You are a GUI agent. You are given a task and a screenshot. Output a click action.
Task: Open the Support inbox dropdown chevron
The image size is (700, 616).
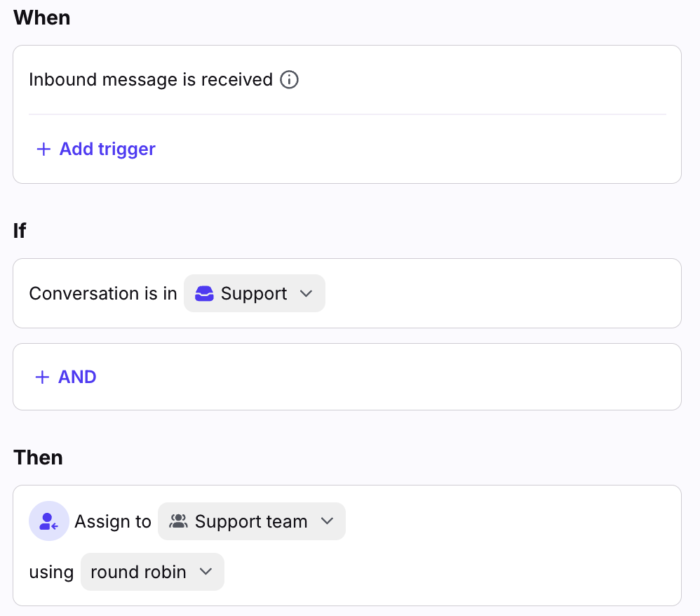pos(306,293)
